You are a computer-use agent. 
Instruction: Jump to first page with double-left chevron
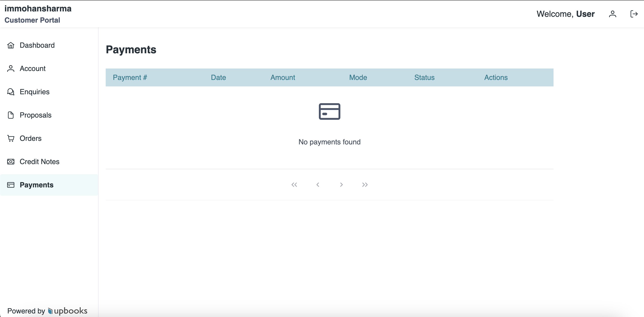[294, 184]
